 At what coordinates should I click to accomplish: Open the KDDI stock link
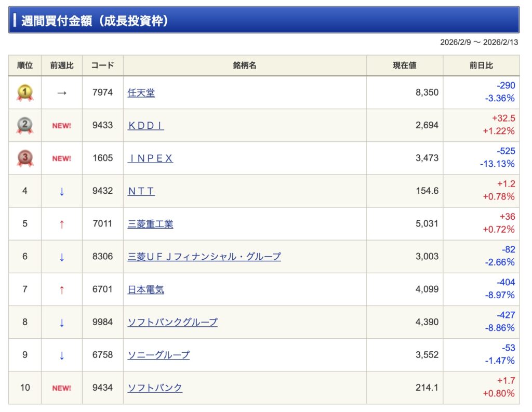pyautogui.click(x=145, y=126)
